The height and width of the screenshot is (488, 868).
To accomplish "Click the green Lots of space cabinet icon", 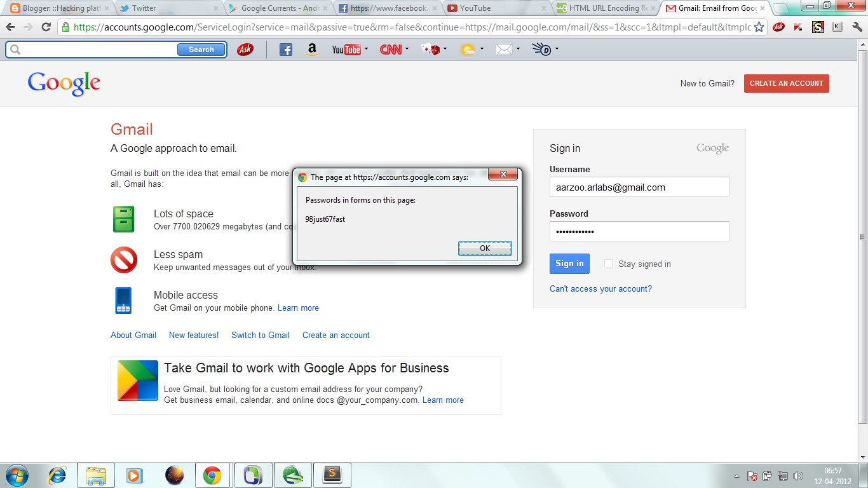I will (x=124, y=219).
